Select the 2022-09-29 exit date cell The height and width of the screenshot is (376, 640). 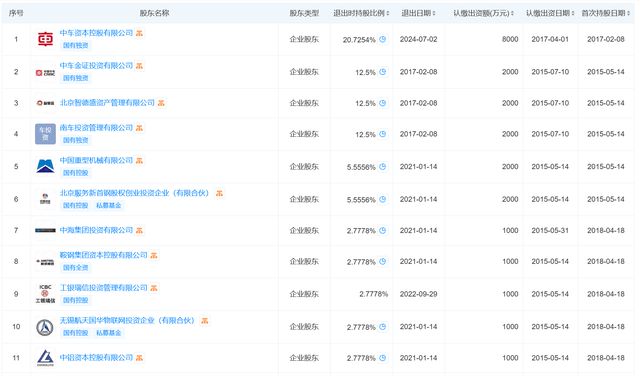418,294
